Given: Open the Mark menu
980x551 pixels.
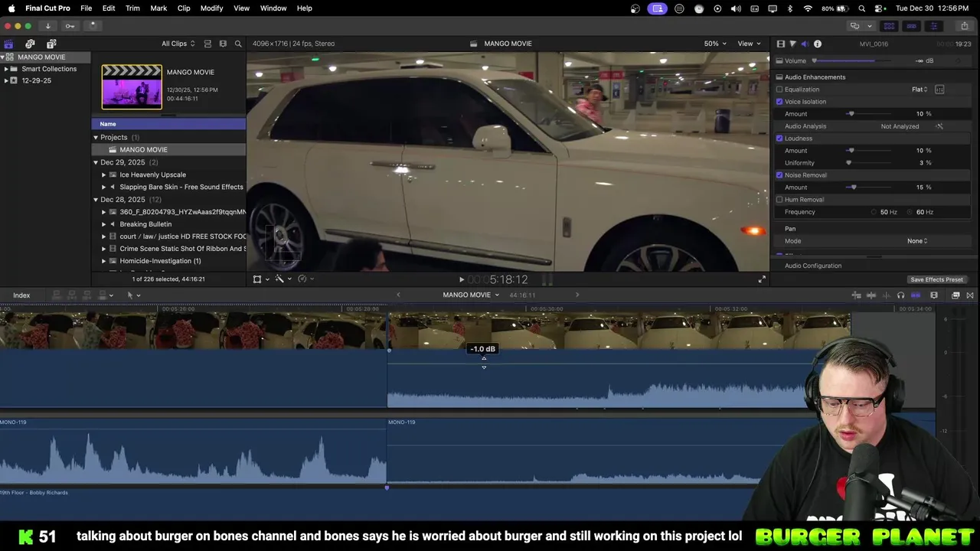Looking at the screenshot, I should [158, 8].
